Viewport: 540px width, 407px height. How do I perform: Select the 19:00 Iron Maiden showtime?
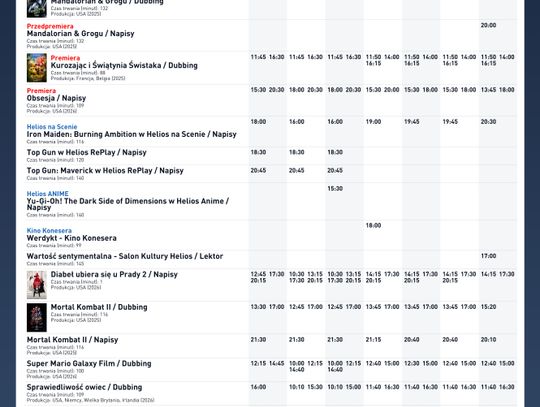(x=373, y=122)
